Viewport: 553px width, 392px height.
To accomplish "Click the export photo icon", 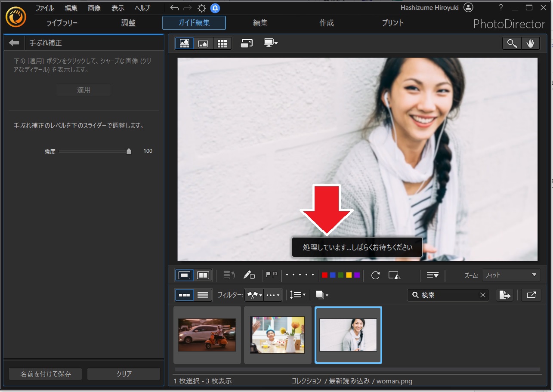I will [505, 295].
